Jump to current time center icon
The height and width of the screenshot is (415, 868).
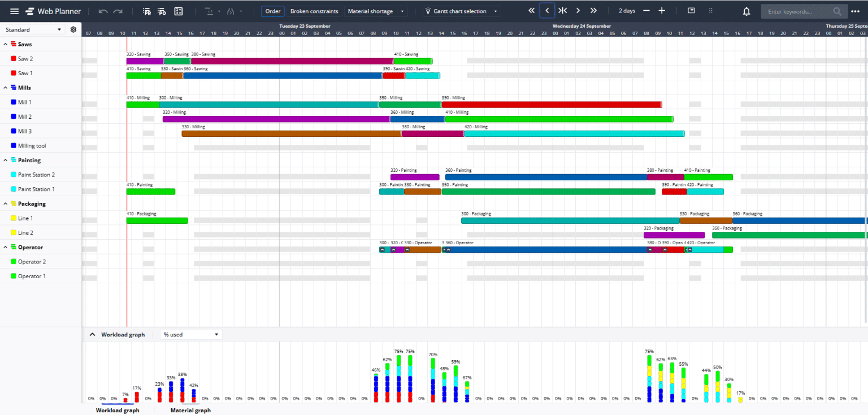[562, 11]
